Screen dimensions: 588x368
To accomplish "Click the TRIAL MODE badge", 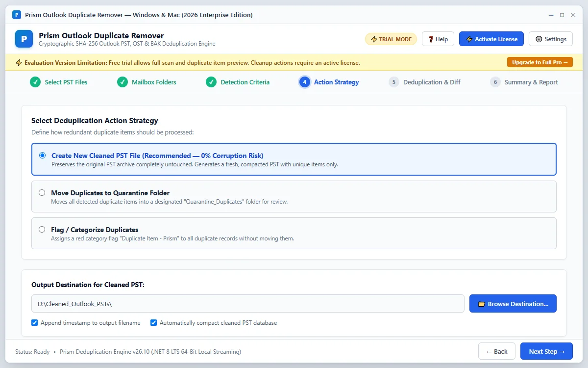I will (x=391, y=39).
